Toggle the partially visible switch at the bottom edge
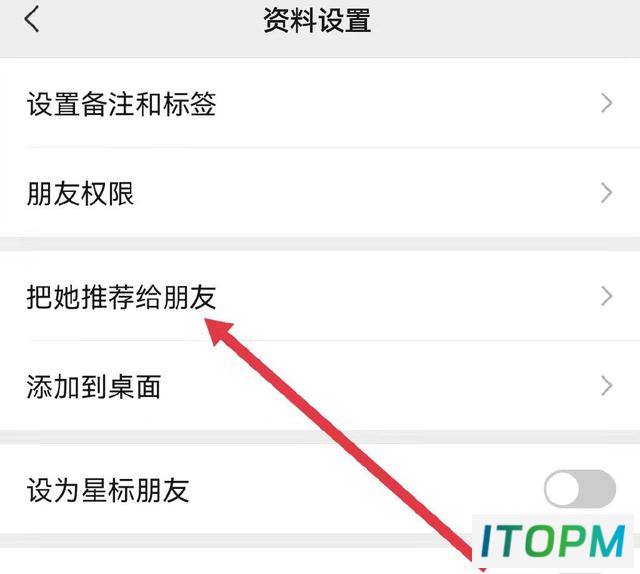 tap(580, 571)
